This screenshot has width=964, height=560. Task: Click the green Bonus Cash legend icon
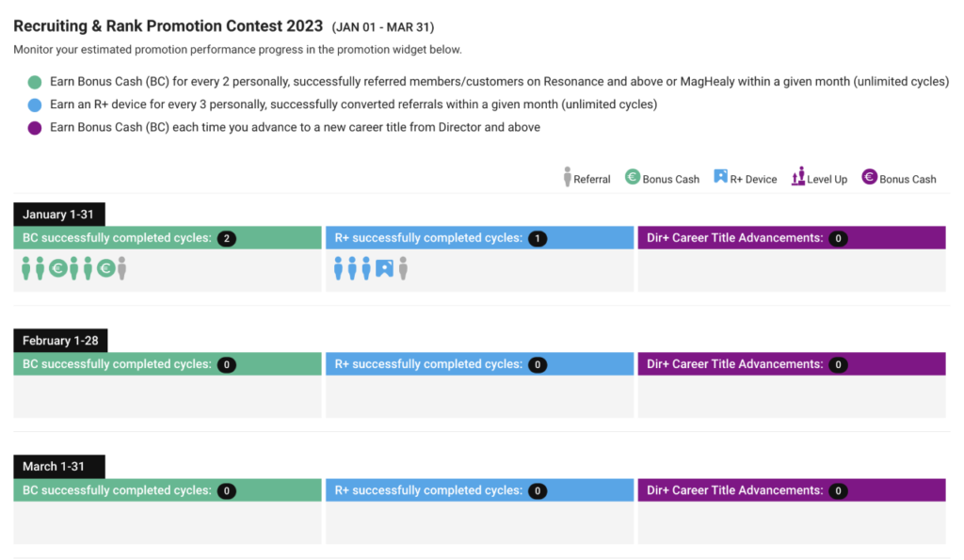click(632, 177)
